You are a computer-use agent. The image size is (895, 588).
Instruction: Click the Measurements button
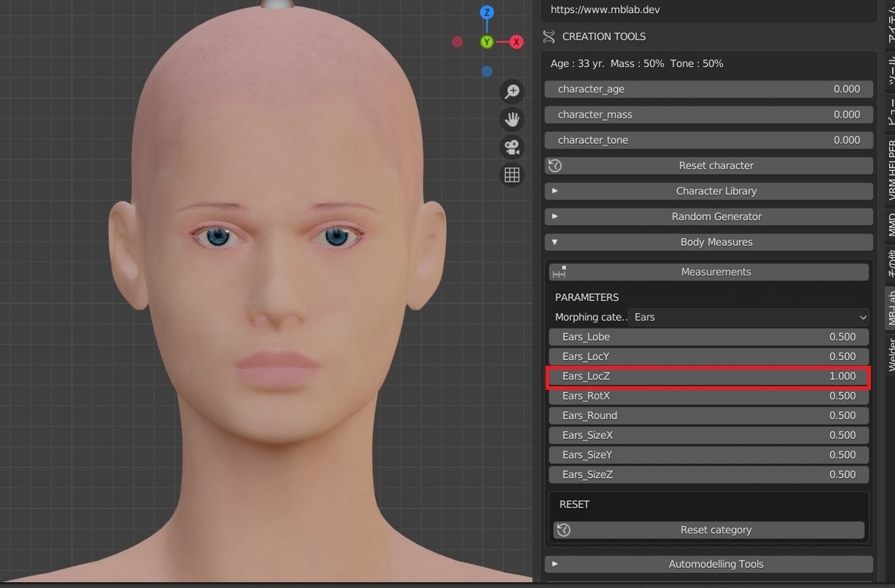(x=709, y=272)
